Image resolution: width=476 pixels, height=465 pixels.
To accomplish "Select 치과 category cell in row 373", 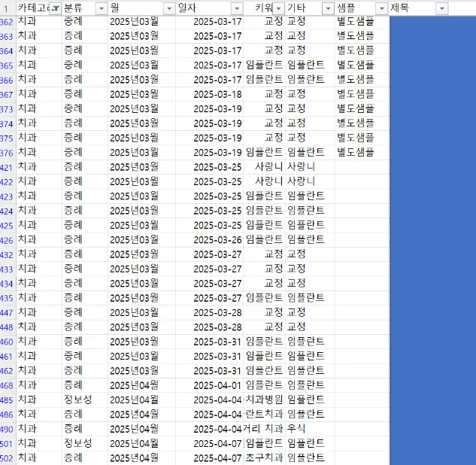I will 39,109.
